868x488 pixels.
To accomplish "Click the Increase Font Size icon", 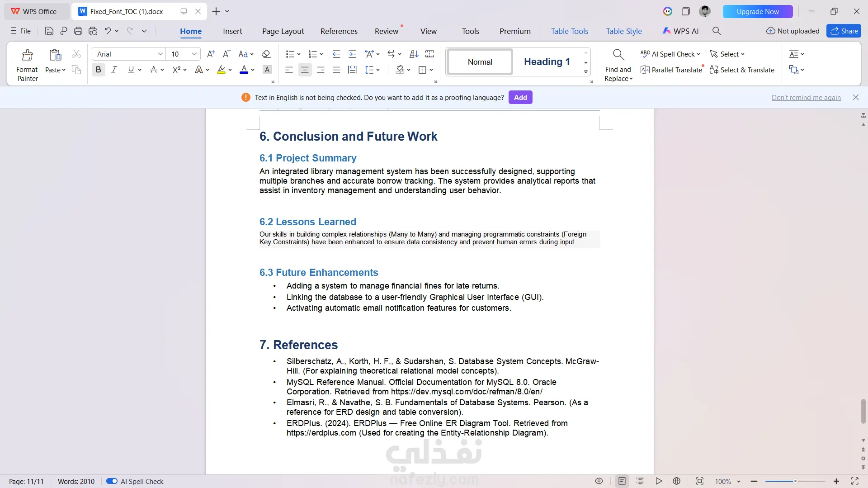I will coord(211,54).
